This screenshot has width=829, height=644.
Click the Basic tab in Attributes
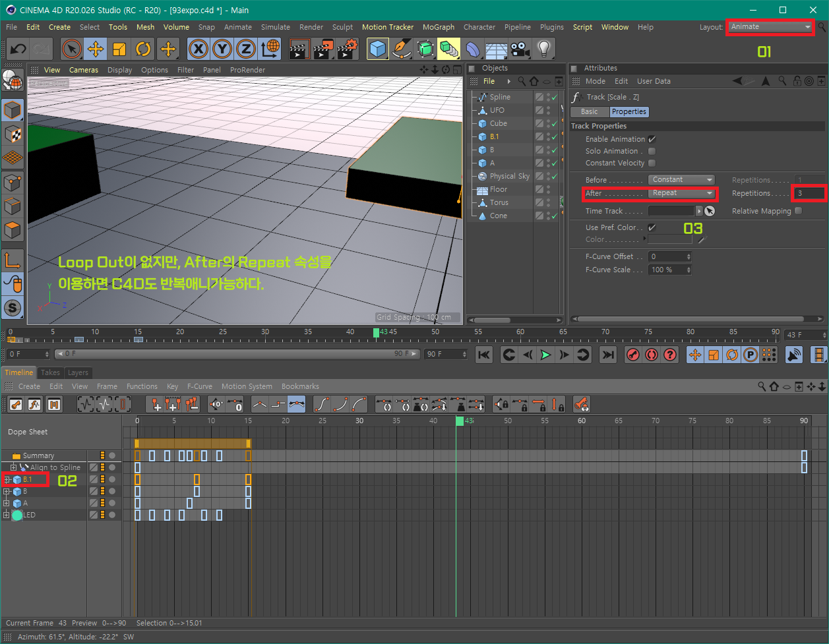click(x=590, y=112)
